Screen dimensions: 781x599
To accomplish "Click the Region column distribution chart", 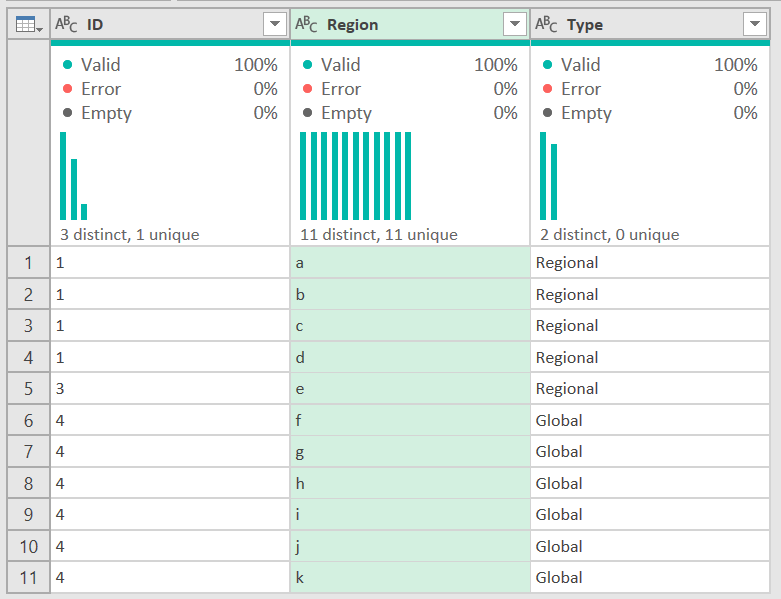I will 356,176.
